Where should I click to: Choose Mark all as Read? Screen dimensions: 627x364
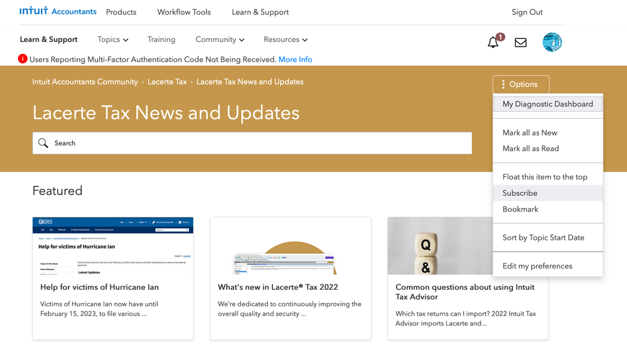[530, 149]
